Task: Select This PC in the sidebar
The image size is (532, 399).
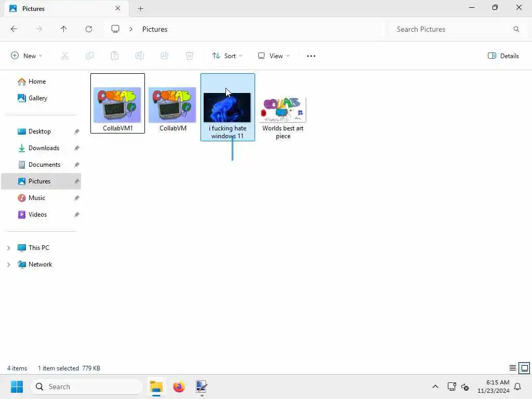Action: [33, 248]
